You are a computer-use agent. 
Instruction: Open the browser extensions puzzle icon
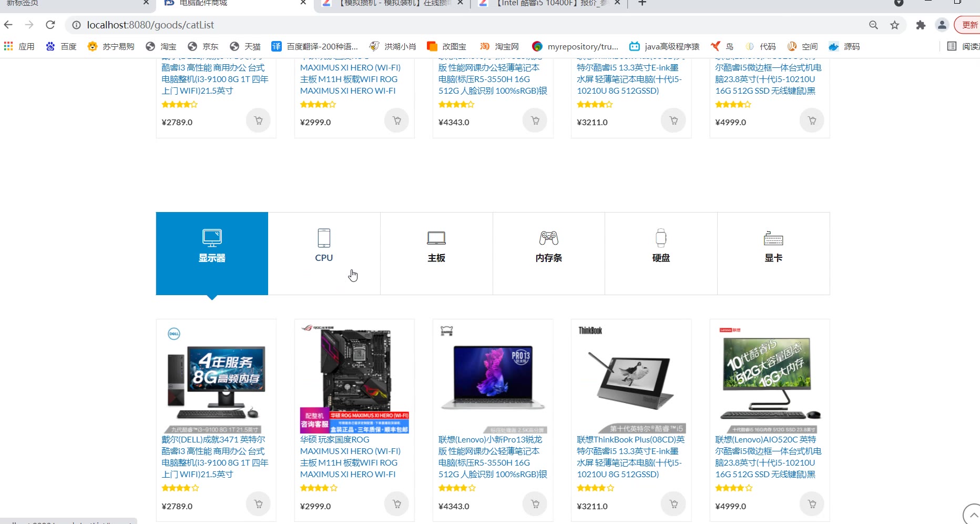click(x=921, y=25)
